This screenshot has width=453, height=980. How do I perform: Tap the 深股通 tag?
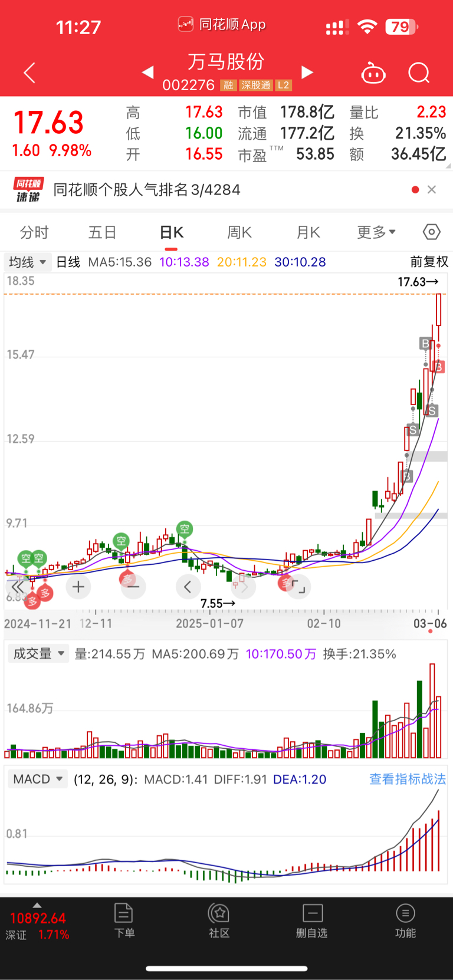[x=256, y=85]
